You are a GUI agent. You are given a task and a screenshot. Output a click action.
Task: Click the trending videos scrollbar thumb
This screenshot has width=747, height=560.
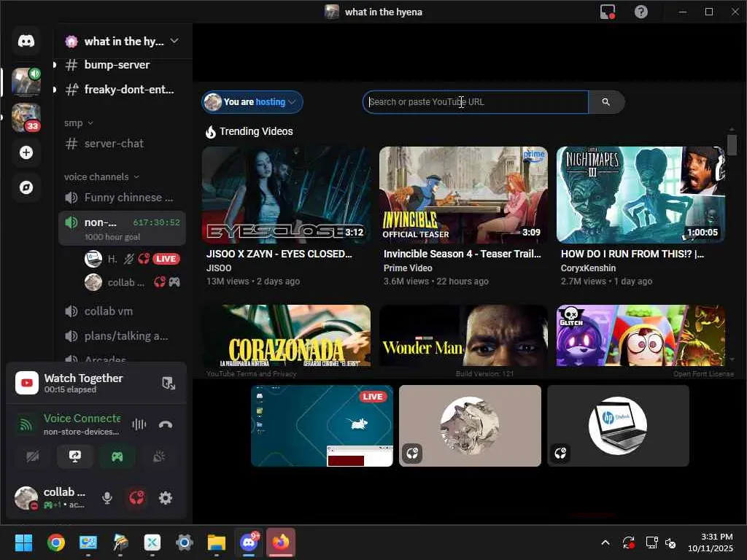732,145
